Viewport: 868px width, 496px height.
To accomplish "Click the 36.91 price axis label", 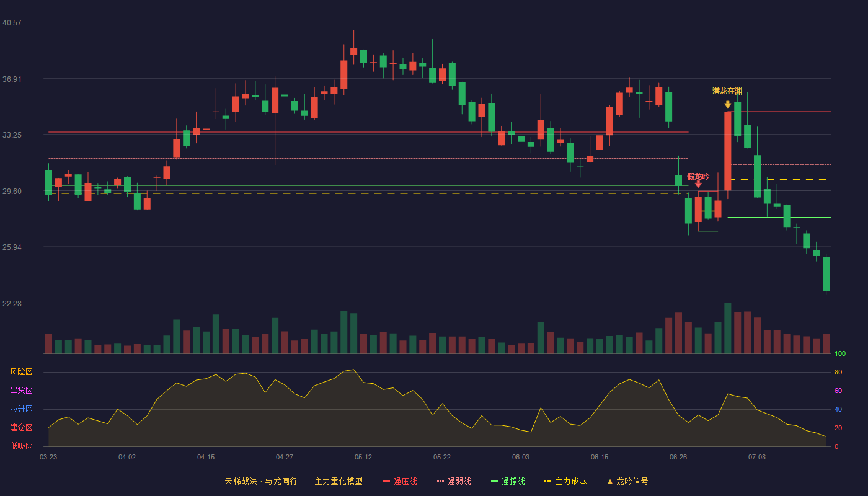I will (x=12, y=79).
